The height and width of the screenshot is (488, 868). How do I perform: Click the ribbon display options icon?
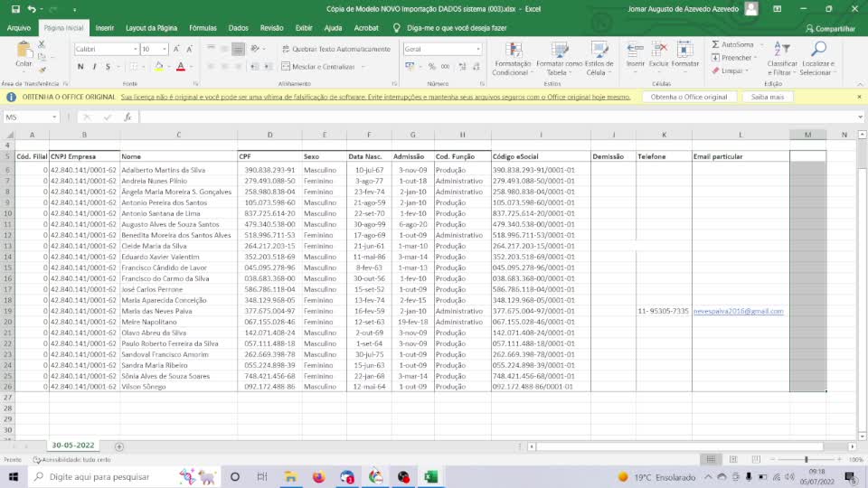(778, 9)
